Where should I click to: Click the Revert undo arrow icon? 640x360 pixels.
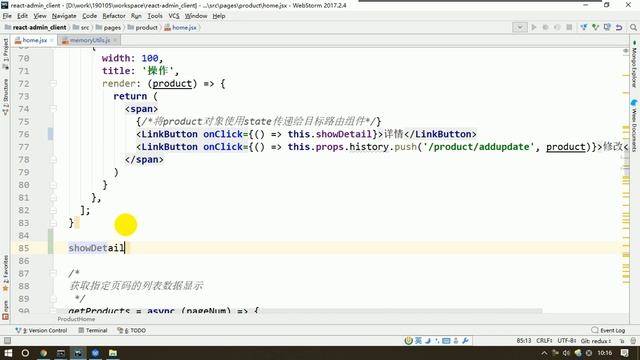tap(619, 27)
